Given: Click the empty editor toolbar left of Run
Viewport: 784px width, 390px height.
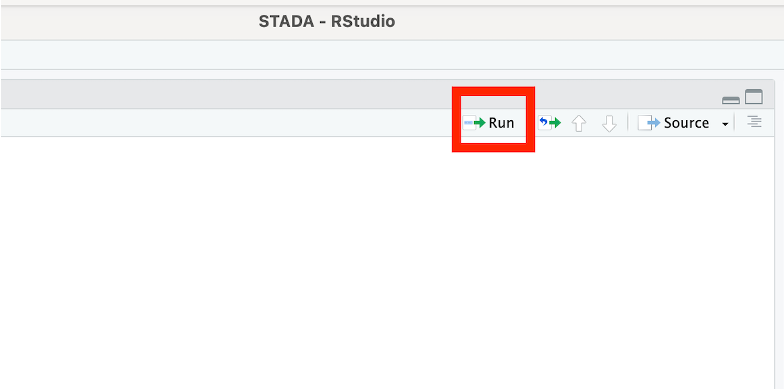Looking at the screenshot, I should tap(225, 123).
